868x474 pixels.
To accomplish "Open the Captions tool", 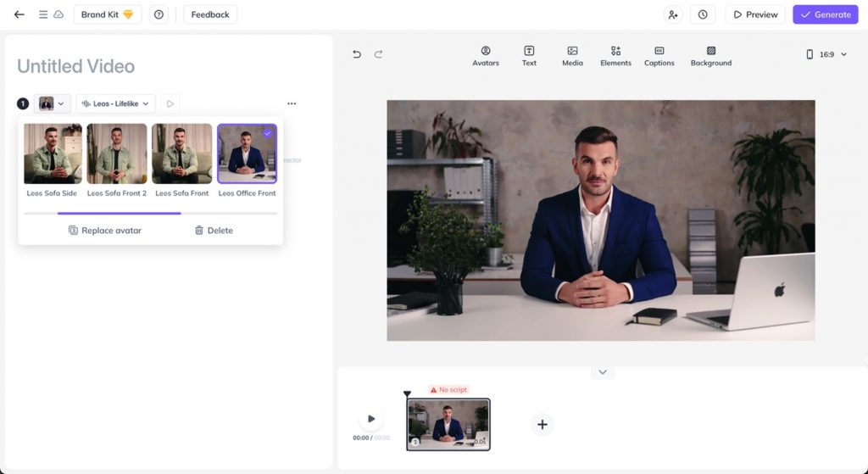I will click(659, 56).
